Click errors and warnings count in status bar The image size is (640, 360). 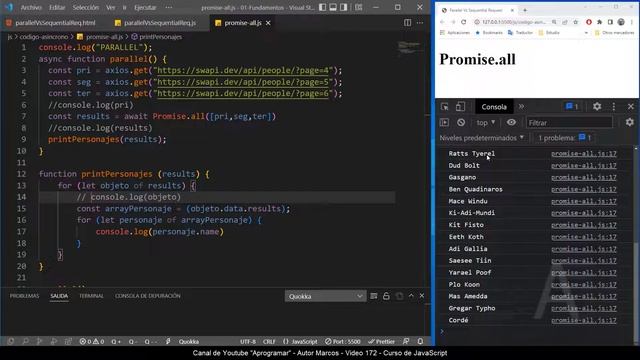point(92,342)
